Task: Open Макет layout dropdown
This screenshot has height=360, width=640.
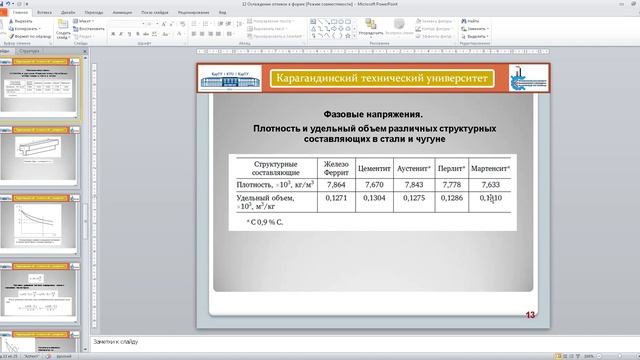Action: [x=84, y=21]
